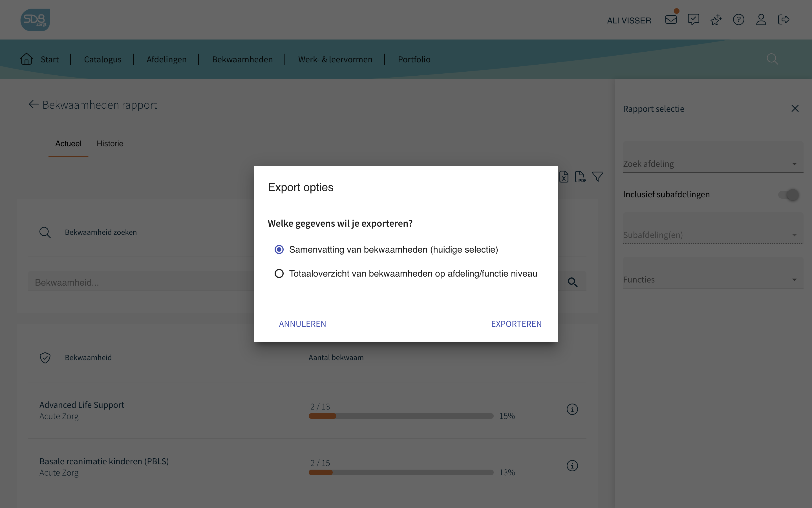
Task: Click the Bekwaamheid... input field
Action: point(295,281)
